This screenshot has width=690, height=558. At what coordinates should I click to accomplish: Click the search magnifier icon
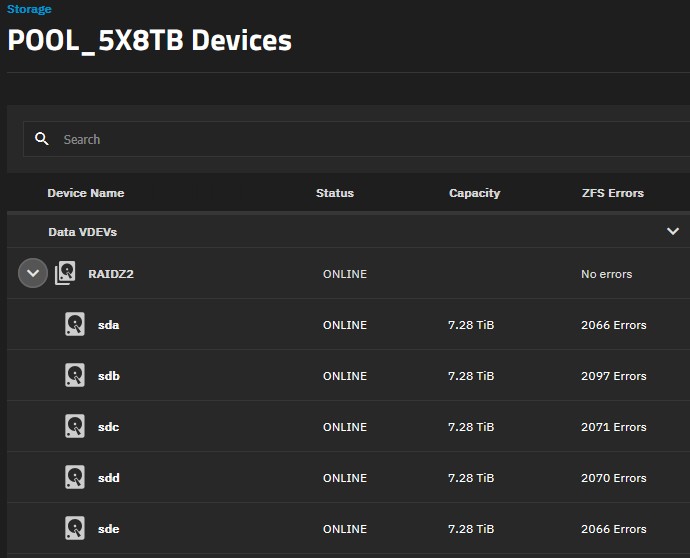tap(42, 139)
